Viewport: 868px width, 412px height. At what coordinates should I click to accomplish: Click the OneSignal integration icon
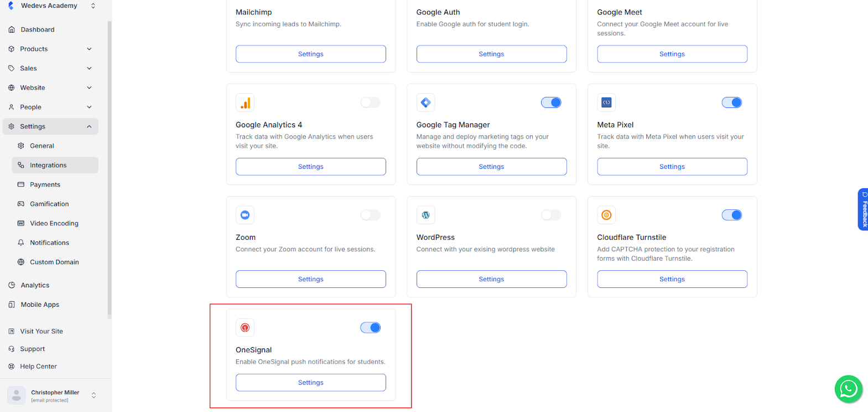pos(245,328)
